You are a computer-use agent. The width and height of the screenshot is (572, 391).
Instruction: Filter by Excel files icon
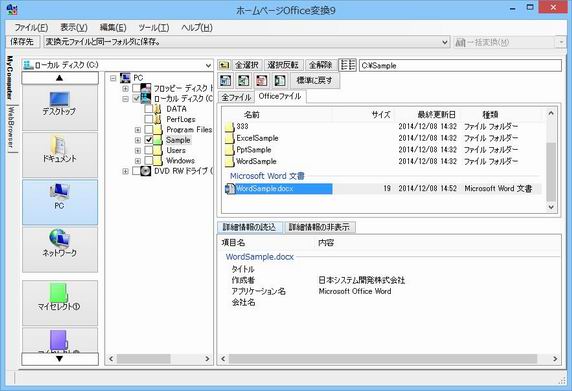point(243,80)
